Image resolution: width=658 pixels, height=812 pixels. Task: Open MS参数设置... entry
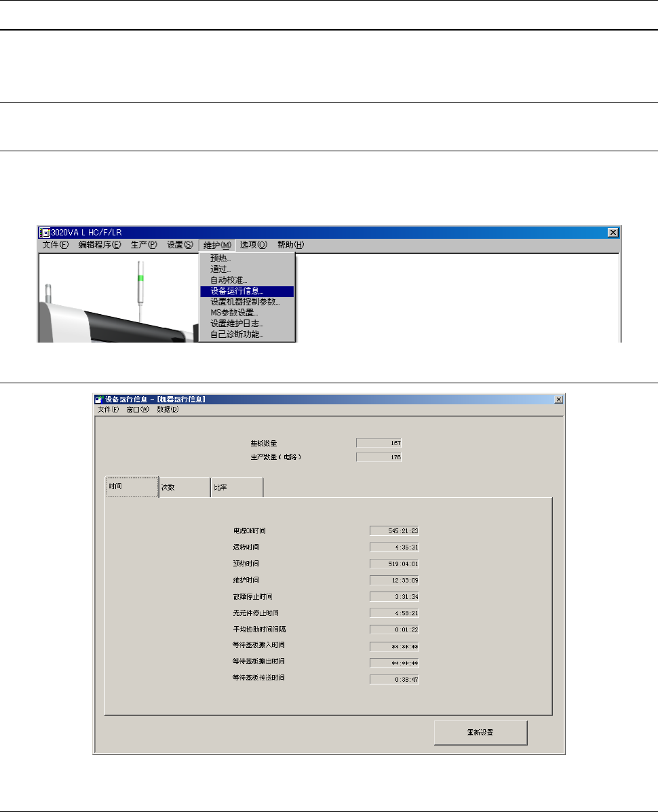(x=247, y=313)
